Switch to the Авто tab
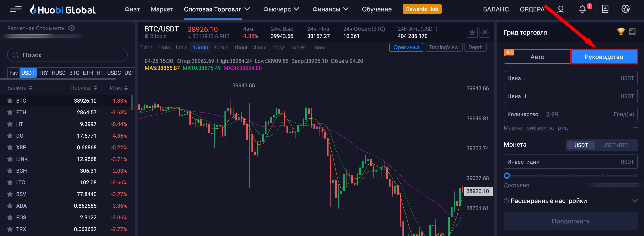The height and width of the screenshot is (236, 644). coord(537,57)
